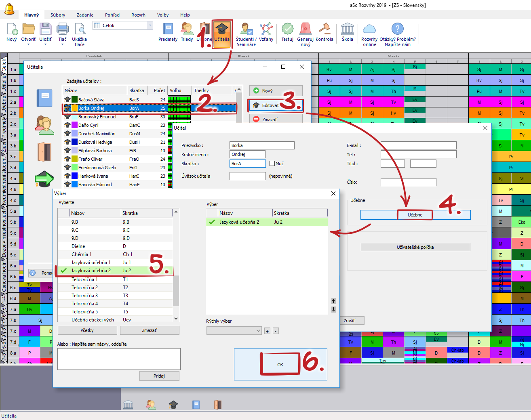Expand the Celok view dropdown

click(x=150, y=25)
